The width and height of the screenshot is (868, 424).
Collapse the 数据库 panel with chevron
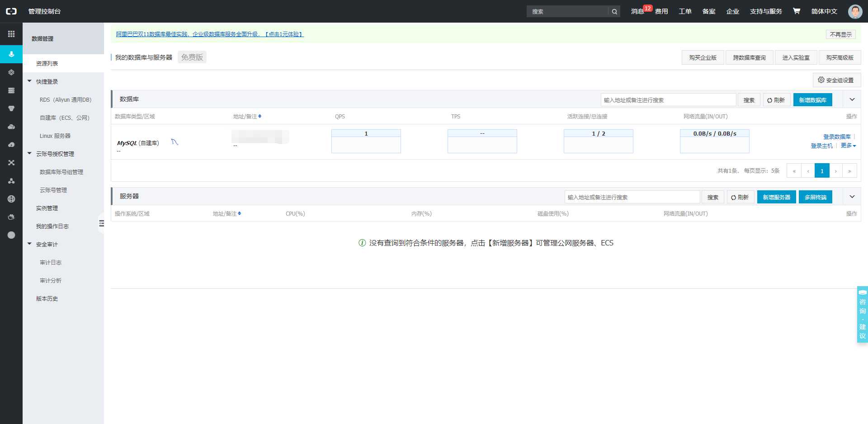852,99
